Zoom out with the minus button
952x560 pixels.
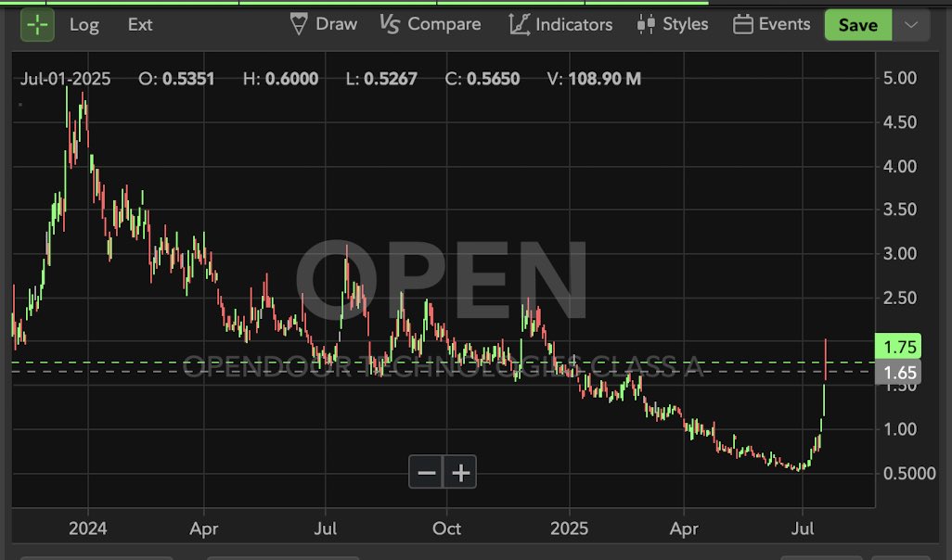[426, 472]
